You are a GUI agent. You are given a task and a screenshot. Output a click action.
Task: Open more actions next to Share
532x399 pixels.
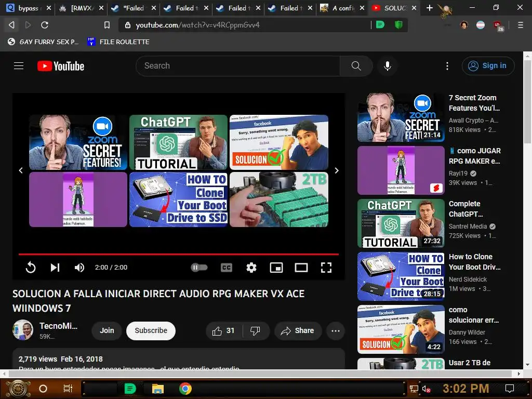click(336, 331)
